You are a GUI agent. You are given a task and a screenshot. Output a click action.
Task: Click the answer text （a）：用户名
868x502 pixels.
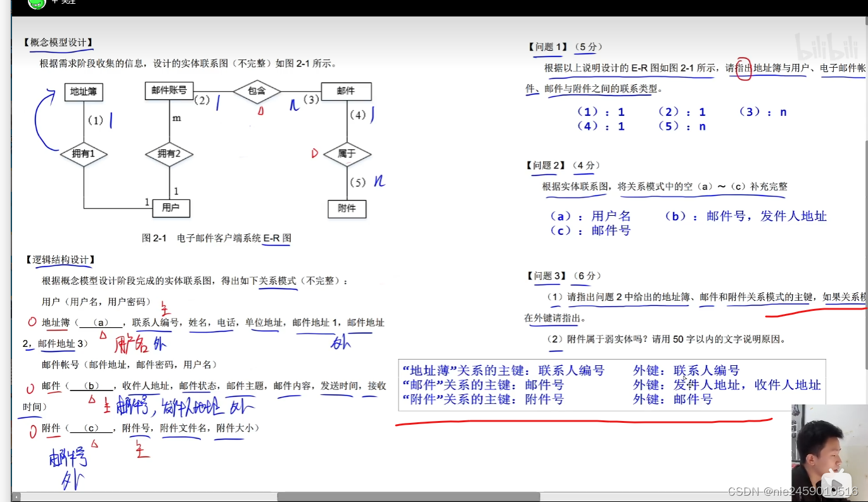(x=590, y=216)
